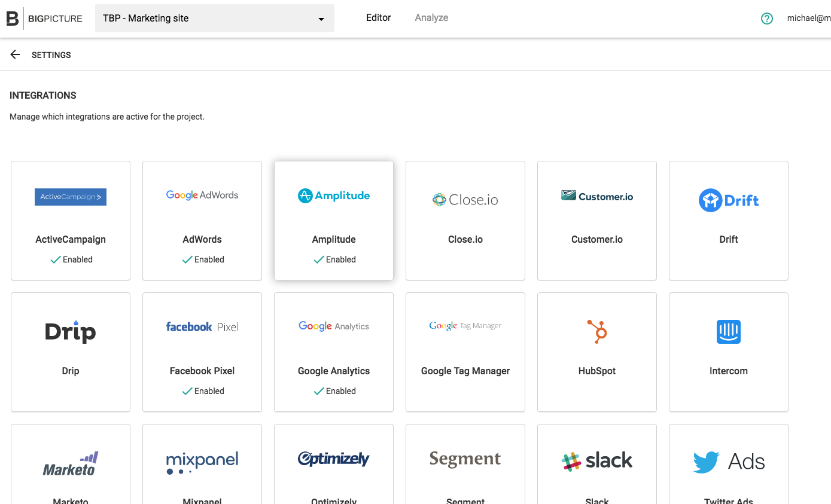This screenshot has width=831, height=504.
Task: Click the project selector dropdown arrow
Action: [321, 19]
